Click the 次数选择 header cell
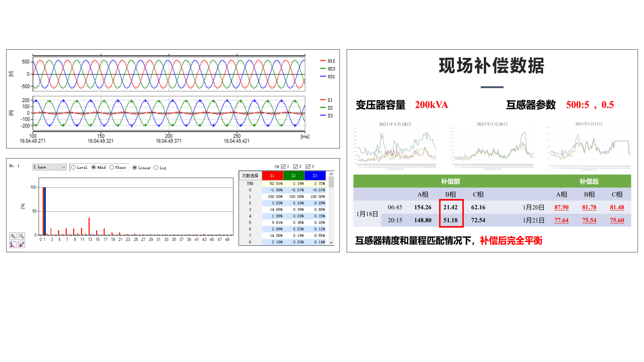The height and width of the screenshot is (362, 644). coord(250,176)
